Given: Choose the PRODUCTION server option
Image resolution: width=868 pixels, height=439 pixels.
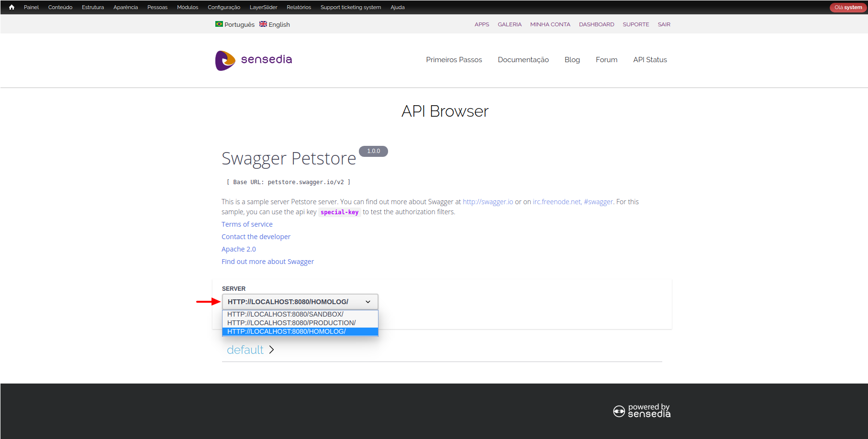Looking at the screenshot, I should (291, 323).
